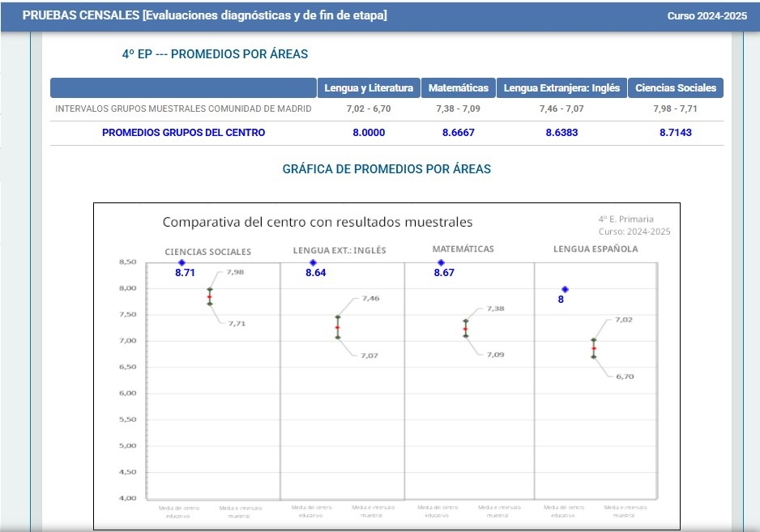Click the blue diamond marker for Matemáticas chart
The height and width of the screenshot is (532, 760).
(x=441, y=262)
